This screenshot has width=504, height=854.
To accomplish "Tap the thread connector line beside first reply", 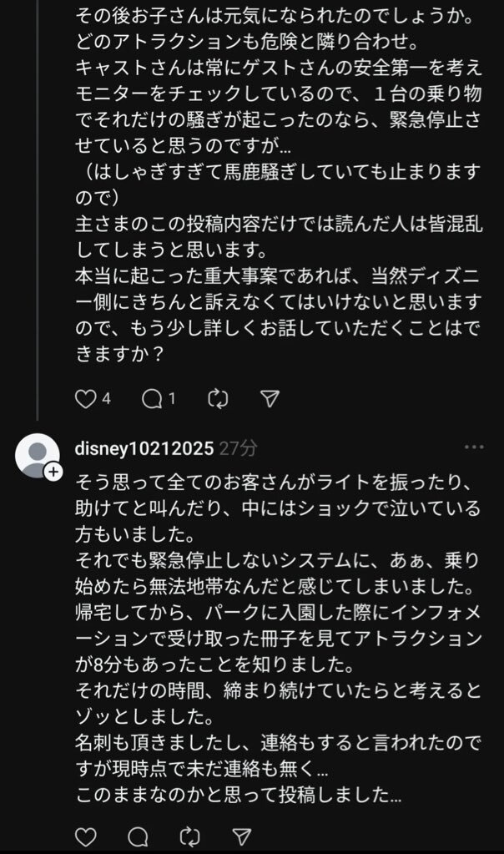I will pyautogui.click(x=37, y=210).
